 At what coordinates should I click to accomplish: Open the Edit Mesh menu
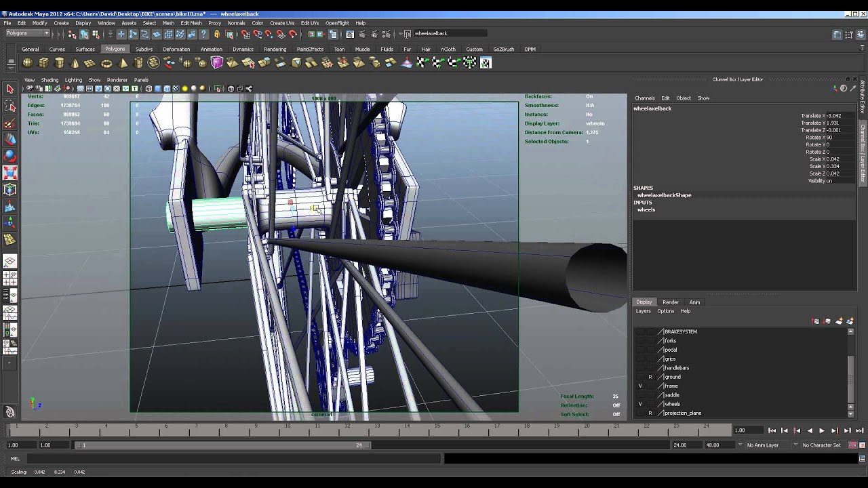191,23
